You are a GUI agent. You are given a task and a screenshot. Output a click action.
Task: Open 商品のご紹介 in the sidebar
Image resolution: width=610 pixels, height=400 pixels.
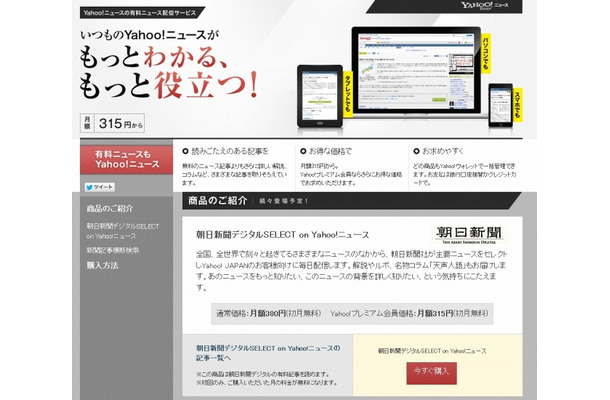[x=110, y=209]
